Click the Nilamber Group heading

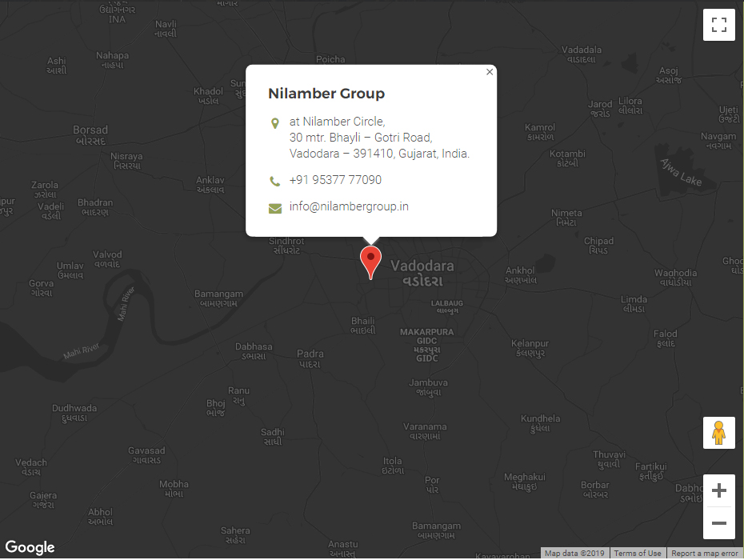(x=326, y=94)
